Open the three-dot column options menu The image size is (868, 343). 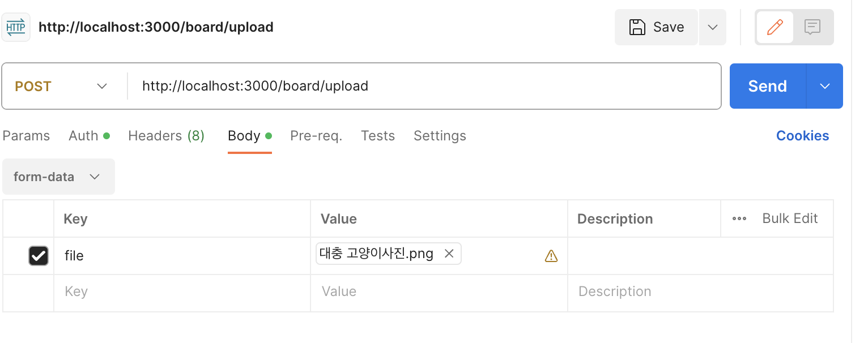[x=739, y=219]
